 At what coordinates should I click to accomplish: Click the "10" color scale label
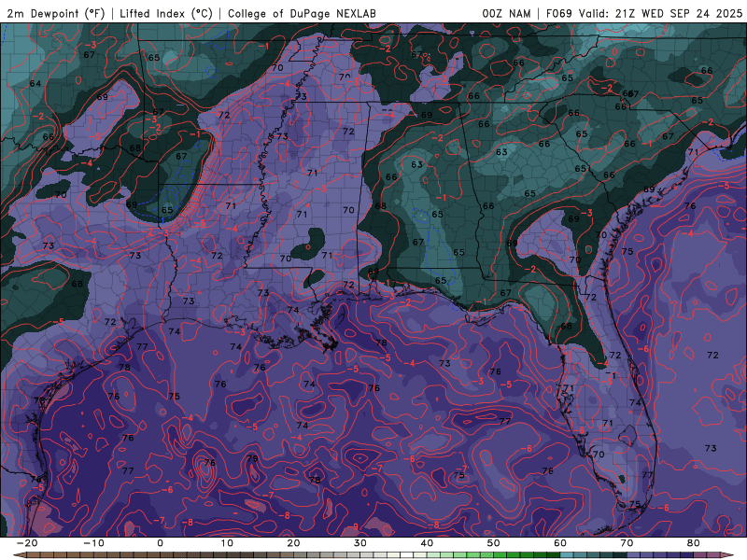227,543
